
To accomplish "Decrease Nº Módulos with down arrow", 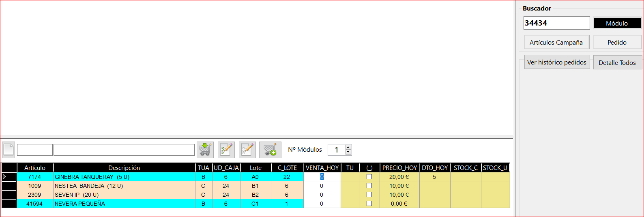I will (x=348, y=153).
